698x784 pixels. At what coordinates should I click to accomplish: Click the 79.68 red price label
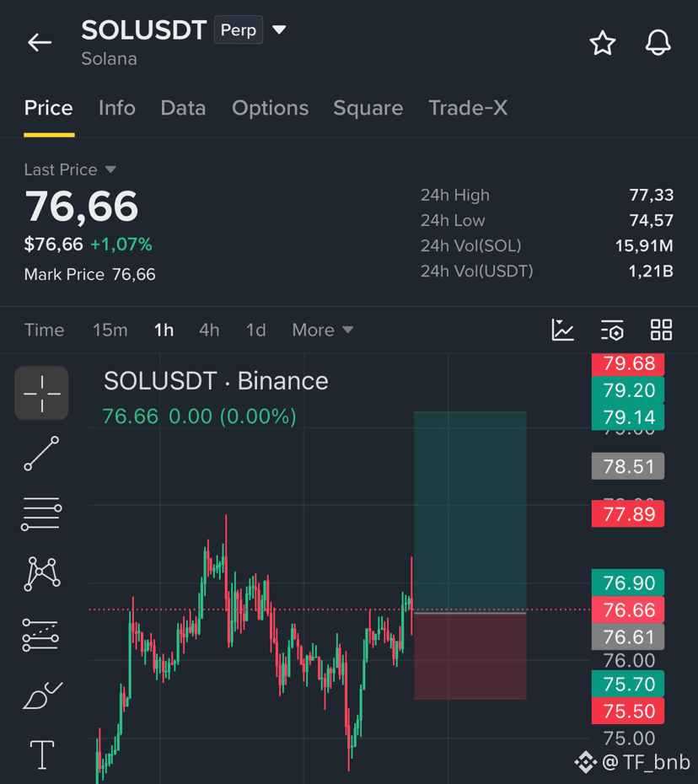[x=628, y=364]
